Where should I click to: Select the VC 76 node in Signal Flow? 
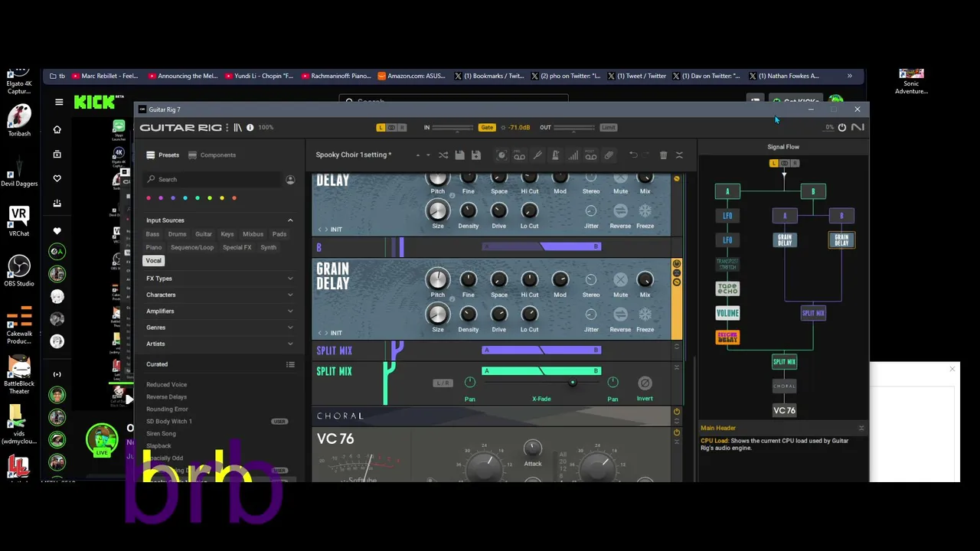784,410
